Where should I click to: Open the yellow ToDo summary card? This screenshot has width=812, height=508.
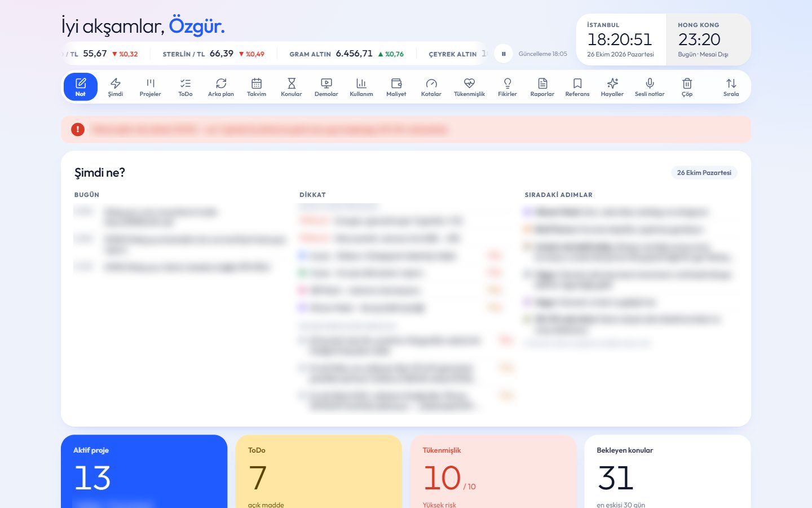319,471
